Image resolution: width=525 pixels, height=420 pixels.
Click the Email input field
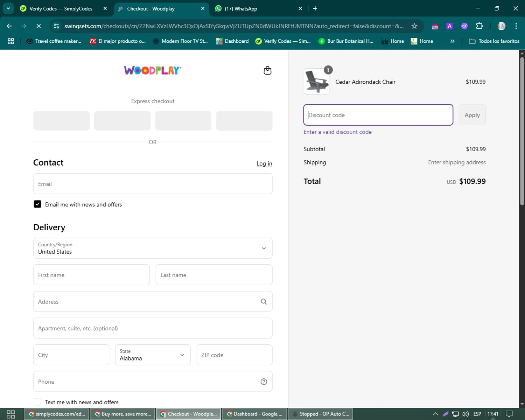pos(153,184)
